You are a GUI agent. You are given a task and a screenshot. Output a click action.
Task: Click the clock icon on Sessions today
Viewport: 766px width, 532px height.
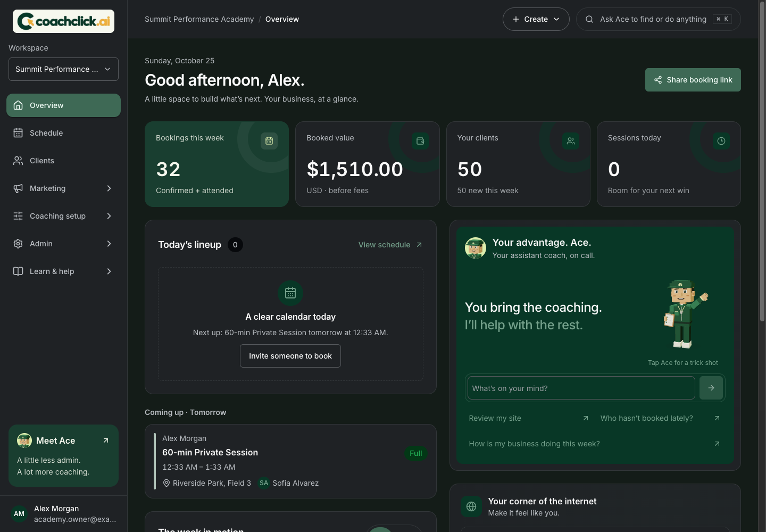tap(721, 141)
